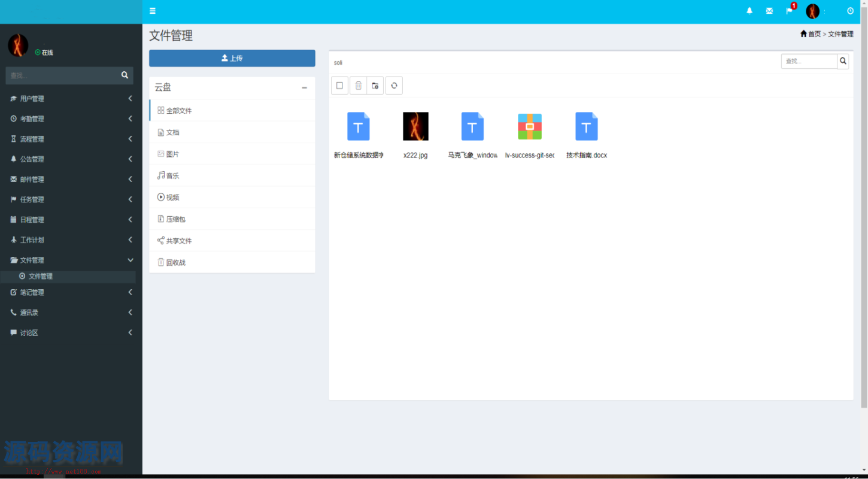Click the trash delete icon in file toolbar
Viewport: 868px width, 479px height.
point(358,86)
